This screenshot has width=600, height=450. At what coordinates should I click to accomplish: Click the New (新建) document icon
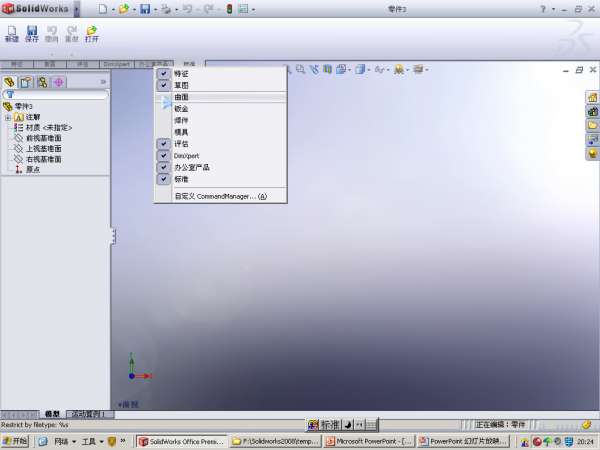tap(12, 31)
